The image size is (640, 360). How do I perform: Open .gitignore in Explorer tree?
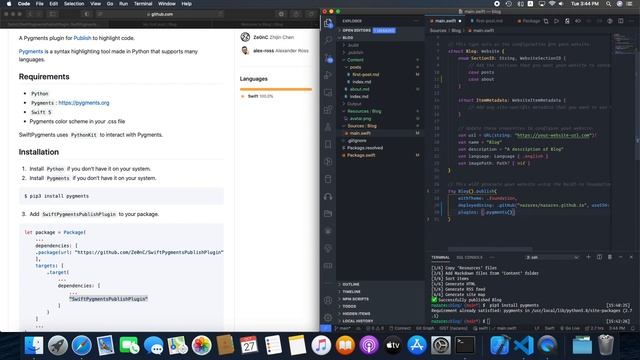358,140
